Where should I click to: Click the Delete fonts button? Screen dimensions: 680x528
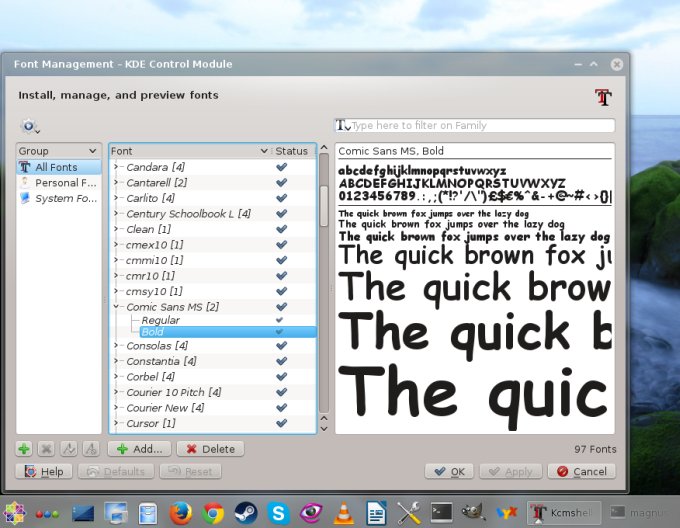(x=210, y=449)
